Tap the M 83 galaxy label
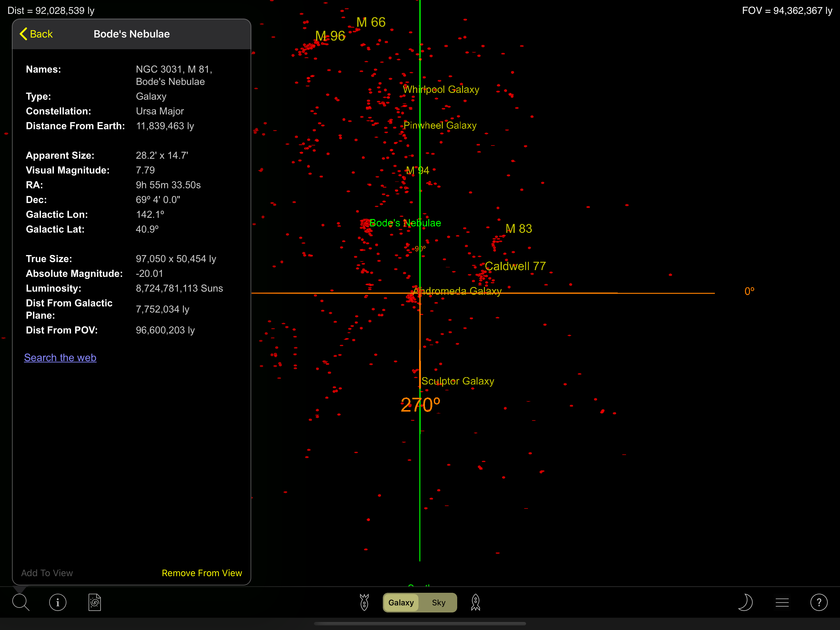 518,228
